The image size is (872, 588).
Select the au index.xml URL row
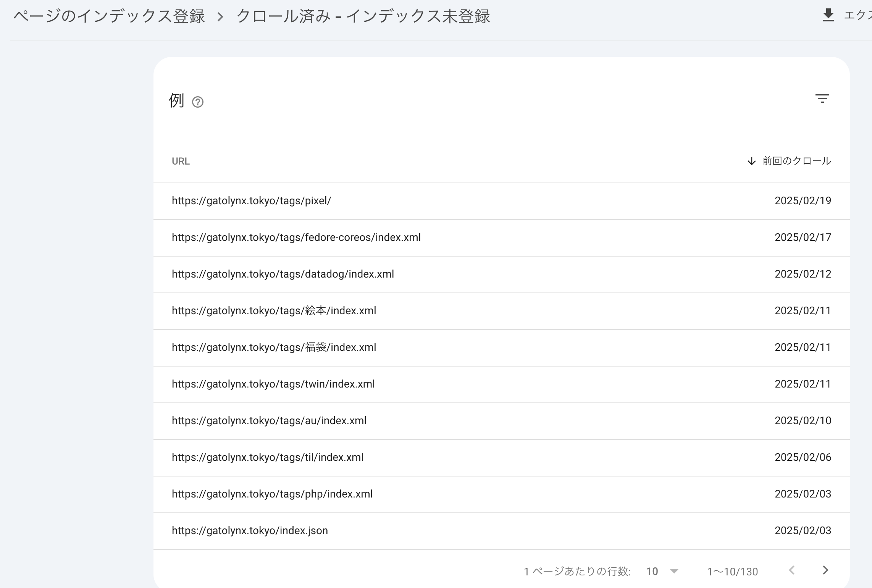click(x=269, y=421)
